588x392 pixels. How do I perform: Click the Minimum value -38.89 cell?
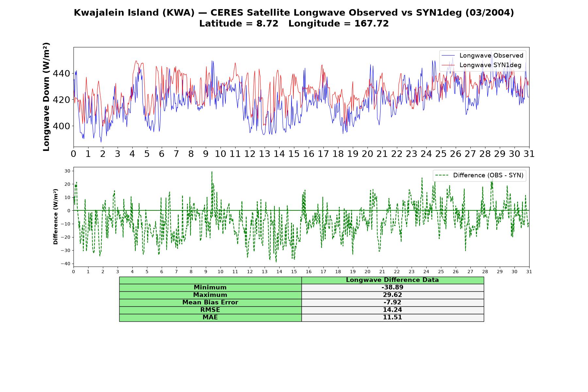[x=392, y=287]
